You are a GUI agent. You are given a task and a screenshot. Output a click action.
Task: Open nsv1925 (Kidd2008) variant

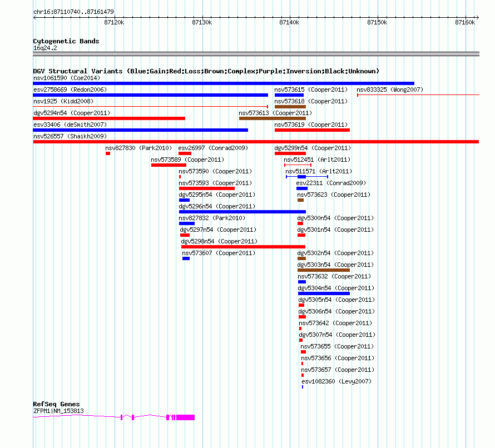[x=63, y=101]
